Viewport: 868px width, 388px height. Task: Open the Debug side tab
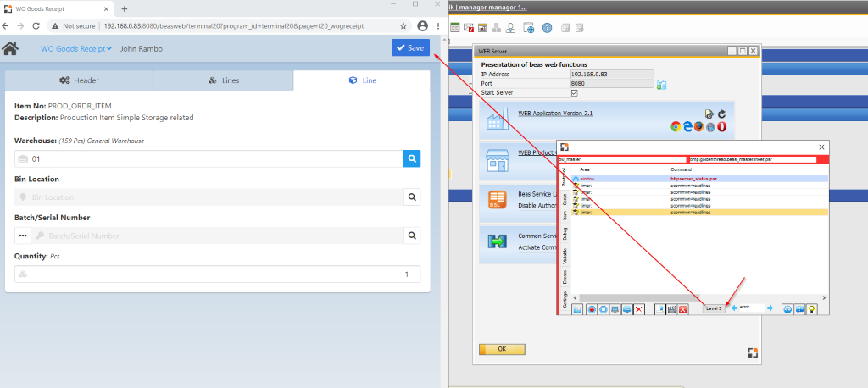564,234
